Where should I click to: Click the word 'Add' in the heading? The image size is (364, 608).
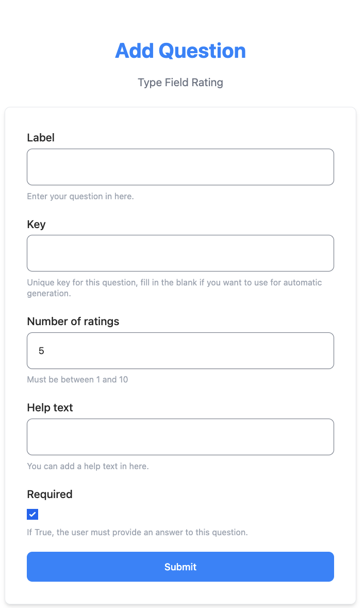[135, 51]
